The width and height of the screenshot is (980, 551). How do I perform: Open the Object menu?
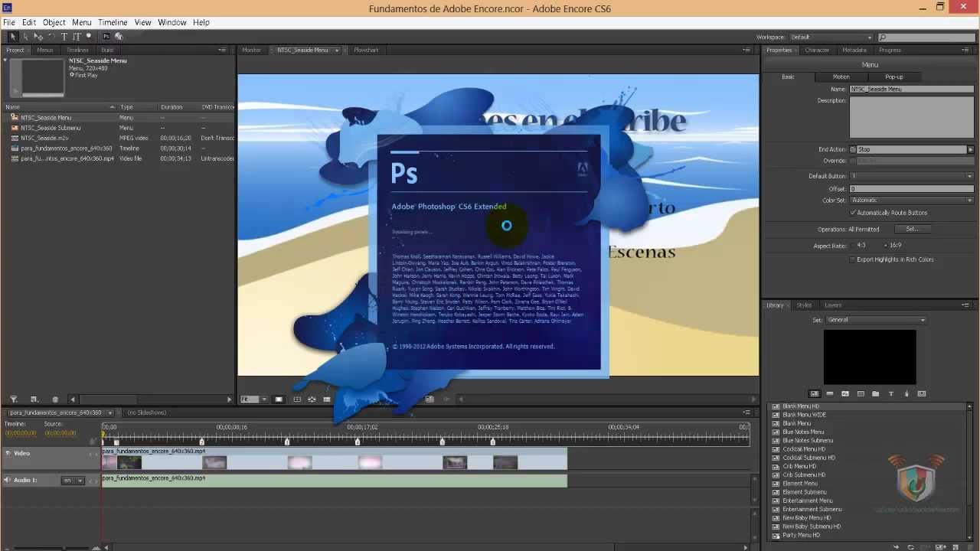pos(54,22)
